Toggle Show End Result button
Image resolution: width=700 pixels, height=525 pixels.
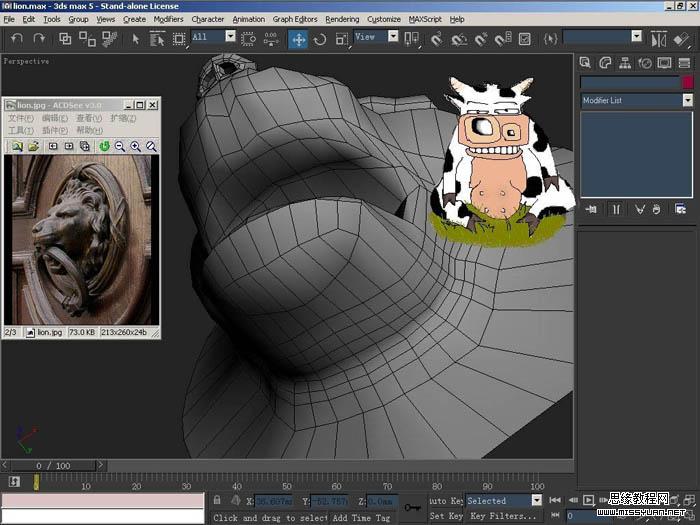pyautogui.click(x=616, y=209)
